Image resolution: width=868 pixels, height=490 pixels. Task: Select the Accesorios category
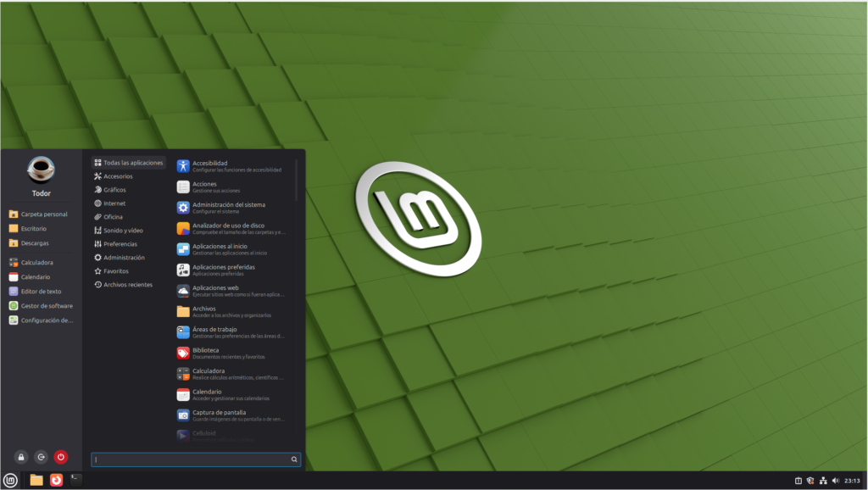(x=118, y=176)
